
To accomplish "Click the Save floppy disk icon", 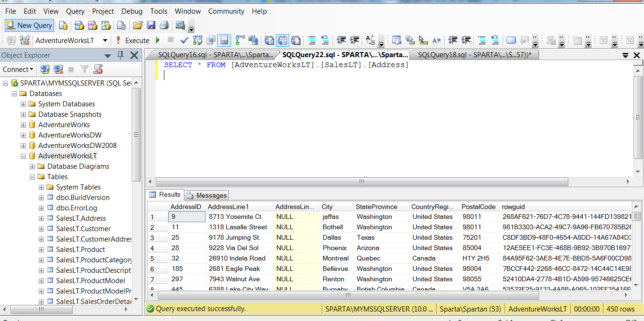I will pos(151,26).
